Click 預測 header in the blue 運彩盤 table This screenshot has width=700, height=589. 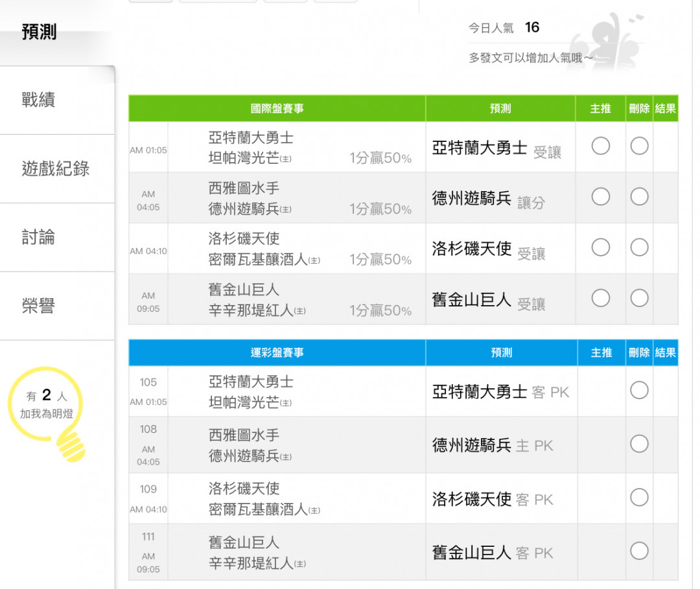501,352
